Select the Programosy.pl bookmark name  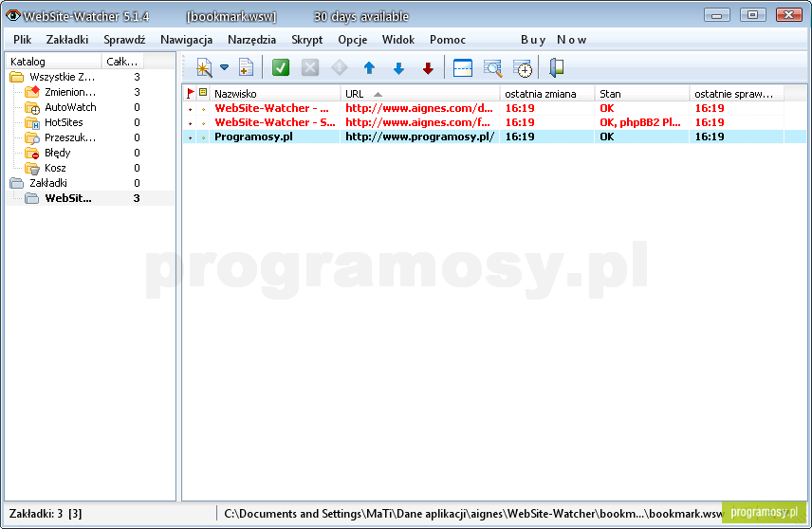(254, 137)
